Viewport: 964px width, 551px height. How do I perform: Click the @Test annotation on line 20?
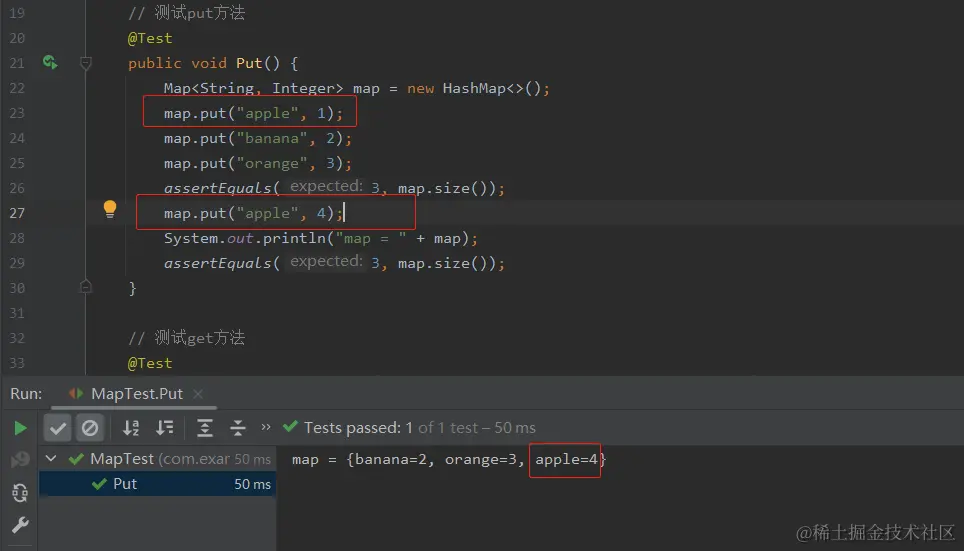150,38
